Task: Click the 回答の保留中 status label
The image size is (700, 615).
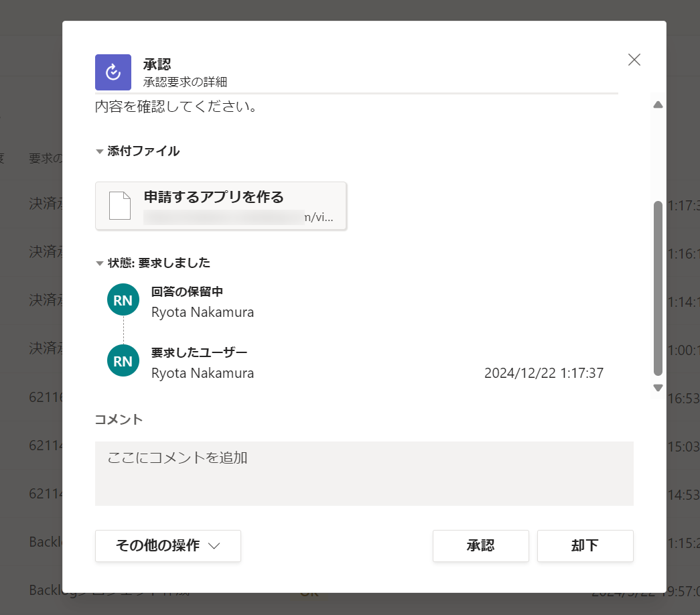Action: 187,291
